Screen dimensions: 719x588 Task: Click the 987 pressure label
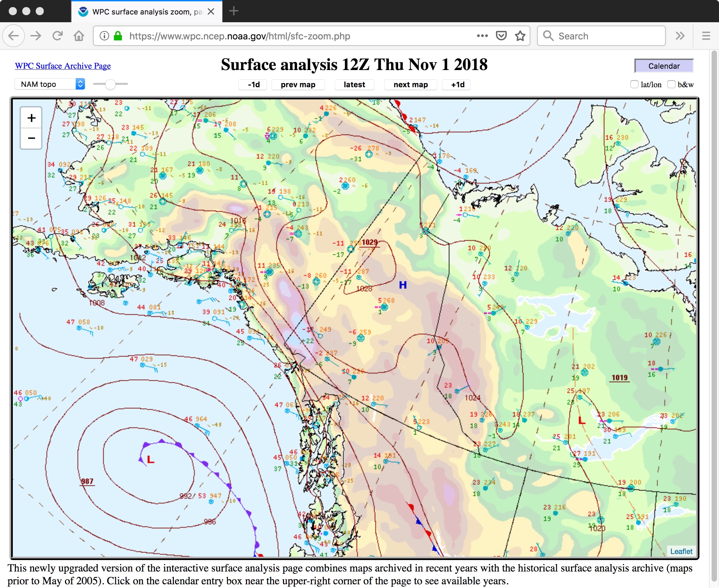click(x=87, y=481)
